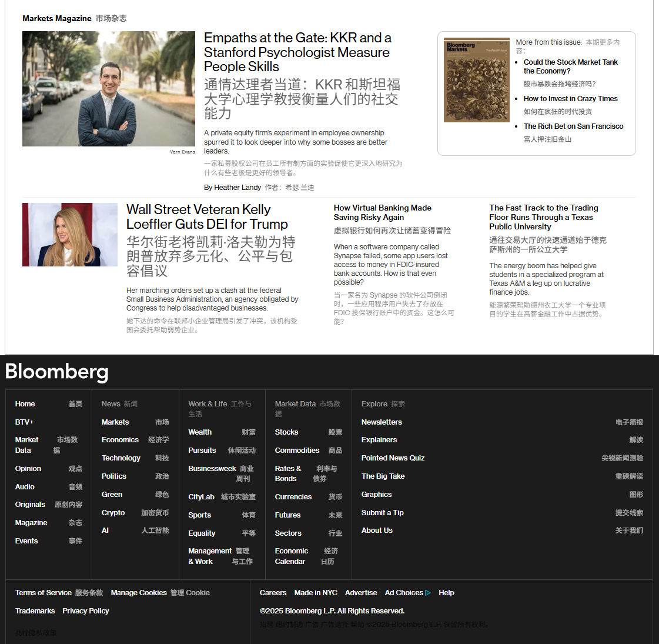Read the Terms of Service
Screen dimensions: 659x644
pyautogui.click(x=44, y=593)
